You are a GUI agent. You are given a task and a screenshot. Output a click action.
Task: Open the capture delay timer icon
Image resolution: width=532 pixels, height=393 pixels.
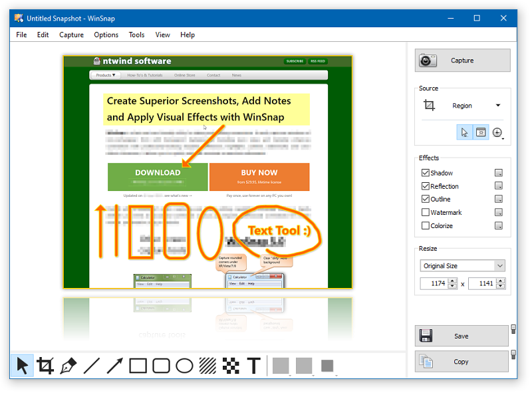pyautogui.click(x=497, y=132)
